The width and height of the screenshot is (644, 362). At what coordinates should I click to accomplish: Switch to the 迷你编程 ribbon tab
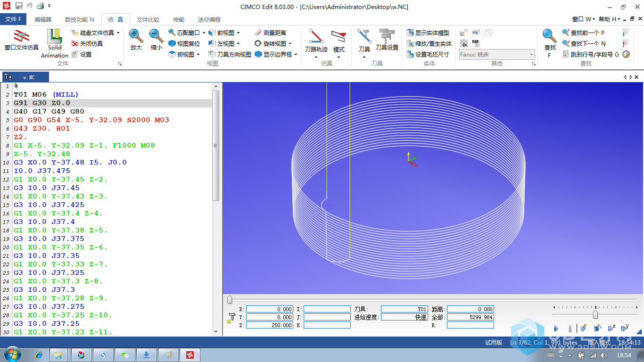209,19
